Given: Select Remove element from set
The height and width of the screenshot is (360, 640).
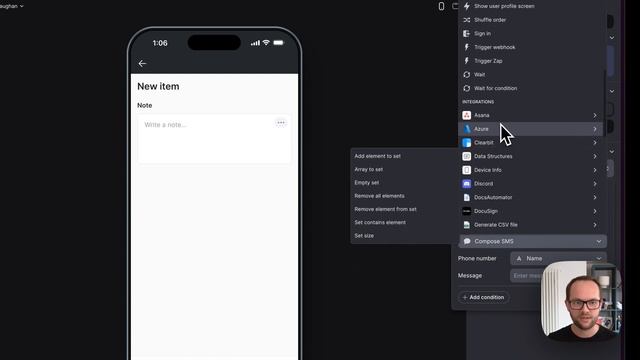Looking at the screenshot, I should point(385,209).
